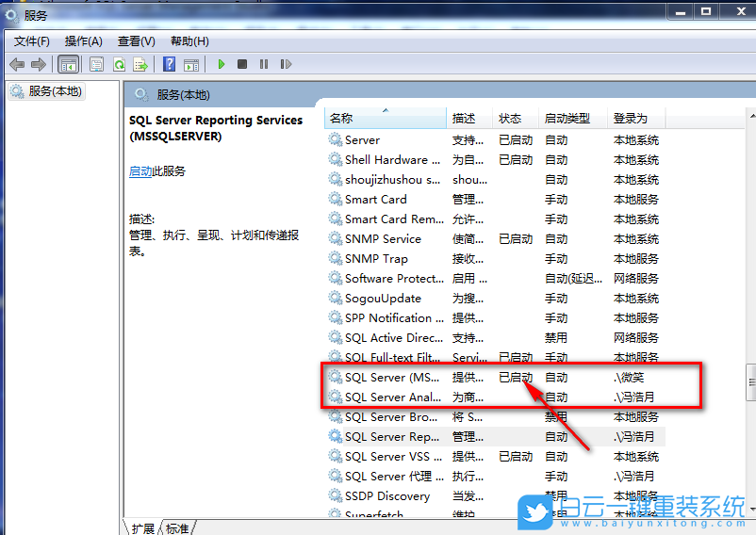Open the Properties toolbar icon
The height and width of the screenshot is (535, 756).
[96, 64]
